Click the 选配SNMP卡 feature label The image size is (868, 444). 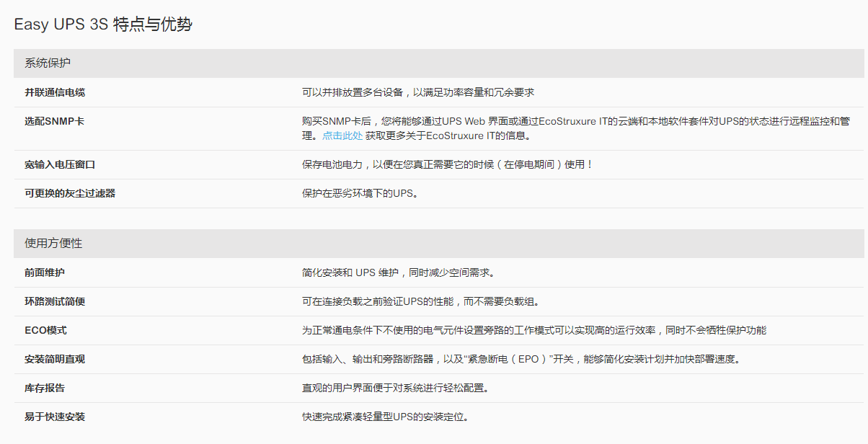click(54, 121)
